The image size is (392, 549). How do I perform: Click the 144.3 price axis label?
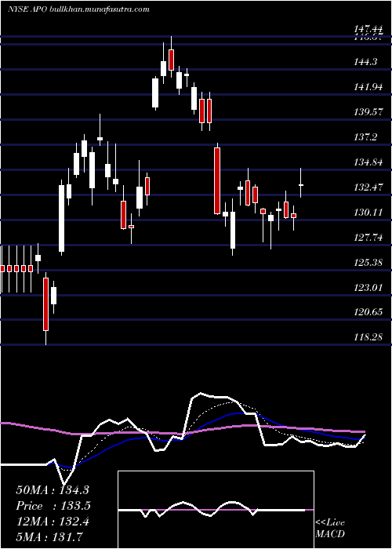tap(365, 62)
